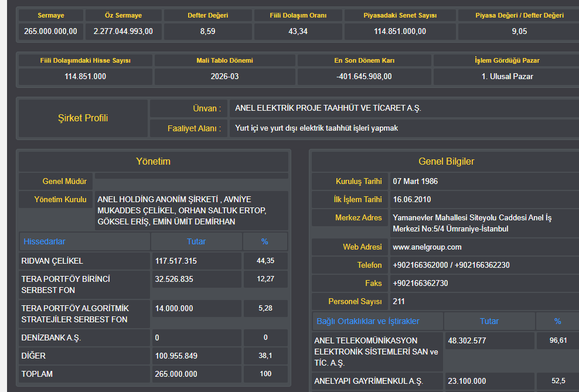Click the empty Genel Müdür value field
Image resolution: width=579 pixels, height=392 pixels.
click(x=191, y=176)
